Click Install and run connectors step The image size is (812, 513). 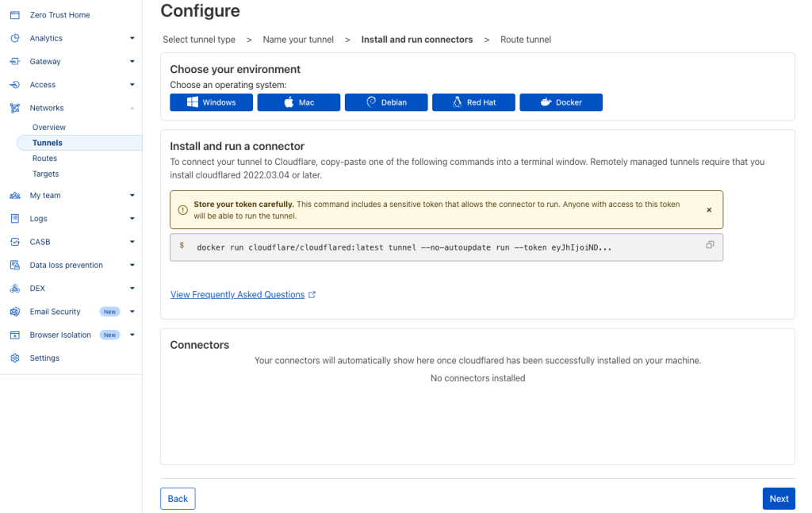point(417,40)
